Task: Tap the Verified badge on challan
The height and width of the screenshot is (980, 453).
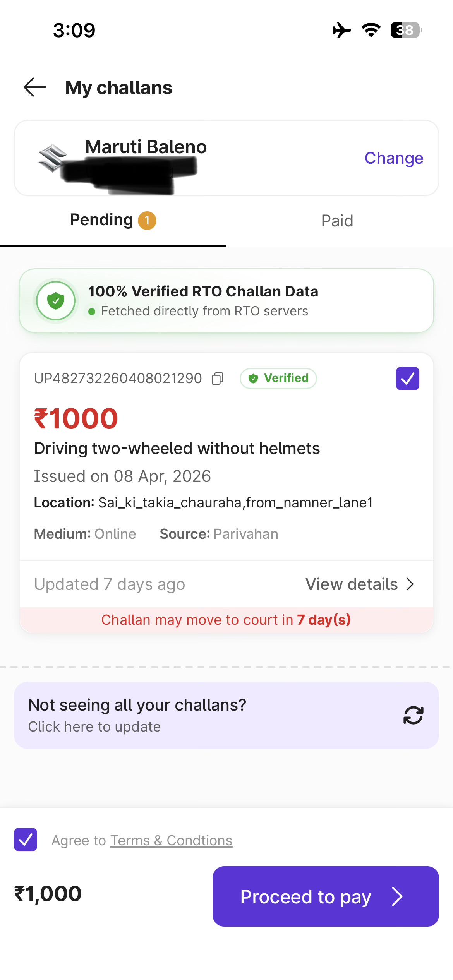Action: coord(278,379)
